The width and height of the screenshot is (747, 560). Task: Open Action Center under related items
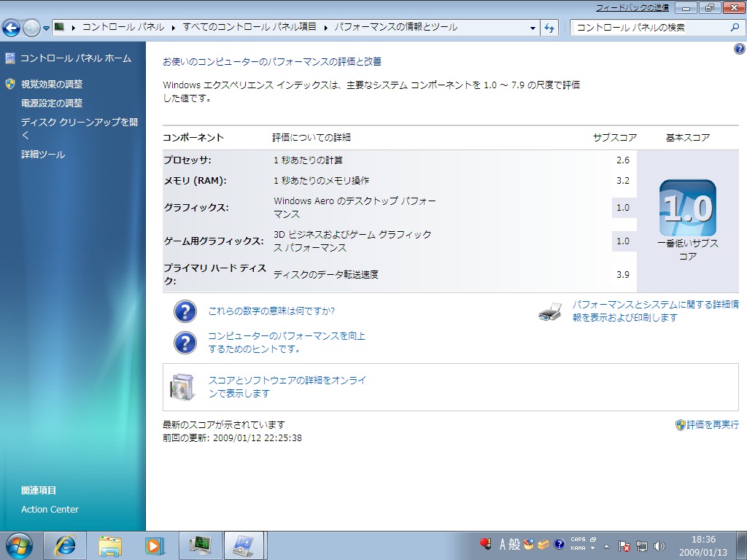coord(50,509)
